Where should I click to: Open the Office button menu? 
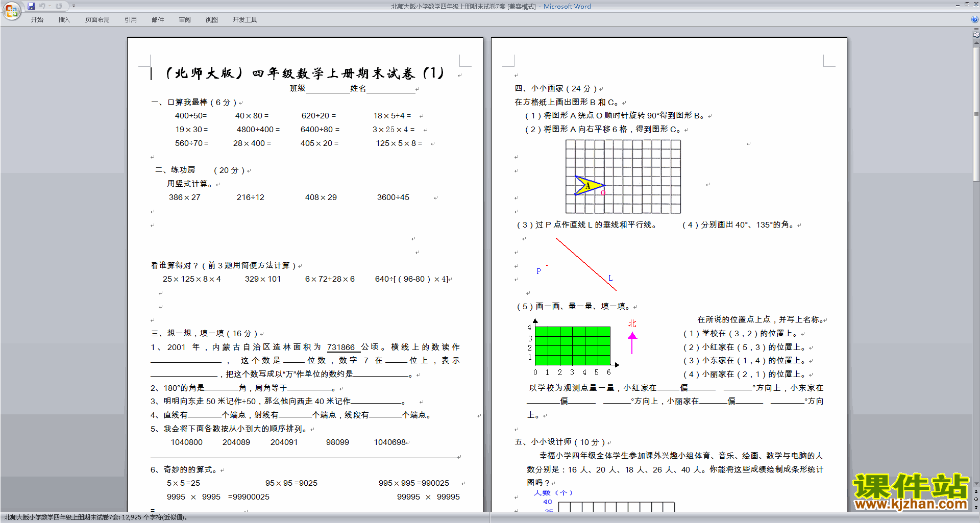(11, 10)
